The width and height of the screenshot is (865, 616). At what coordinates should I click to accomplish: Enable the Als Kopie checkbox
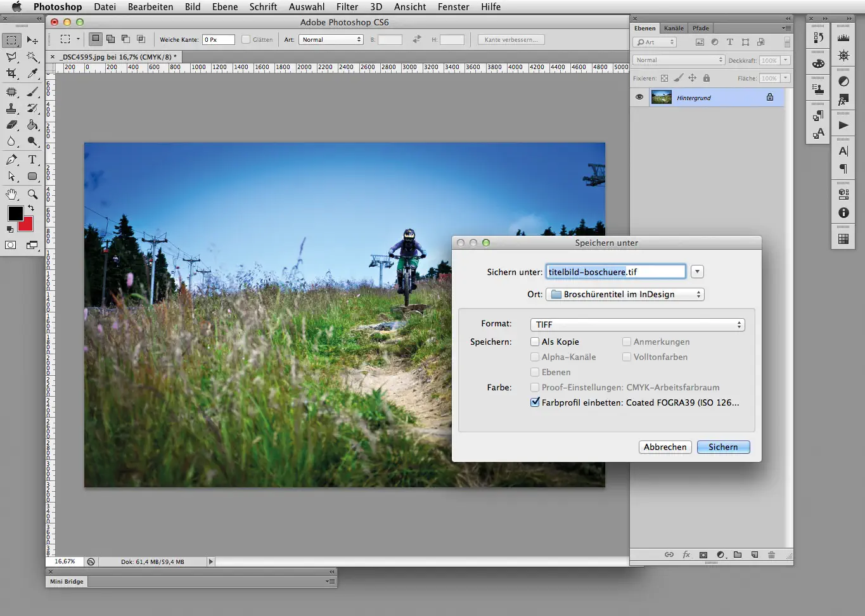[x=535, y=342]
